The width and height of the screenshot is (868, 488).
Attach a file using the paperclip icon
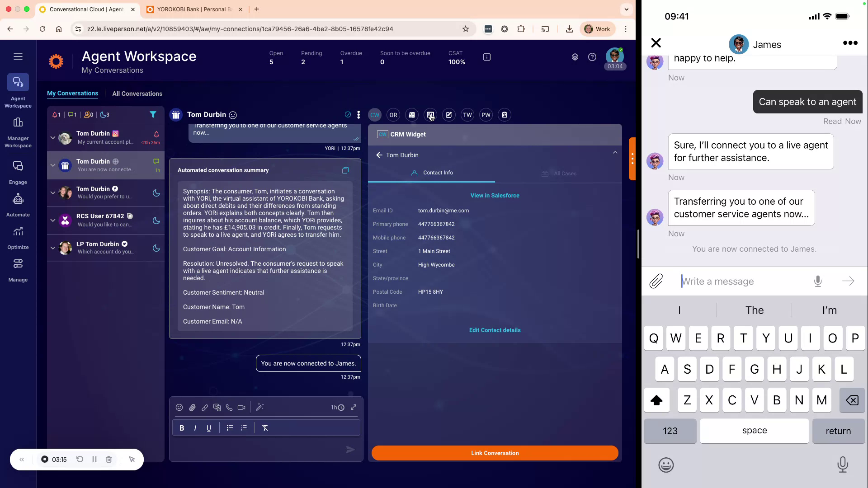coord(192,407)
